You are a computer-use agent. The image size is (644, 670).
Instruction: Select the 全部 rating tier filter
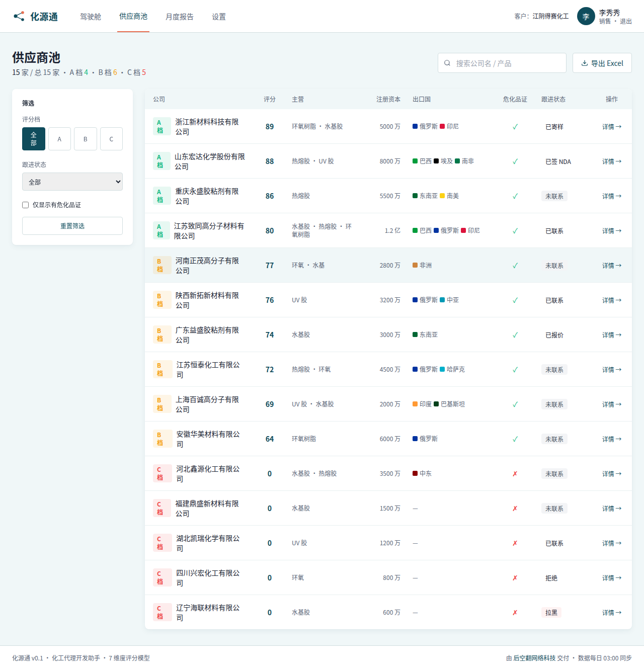tap(34, 139)
